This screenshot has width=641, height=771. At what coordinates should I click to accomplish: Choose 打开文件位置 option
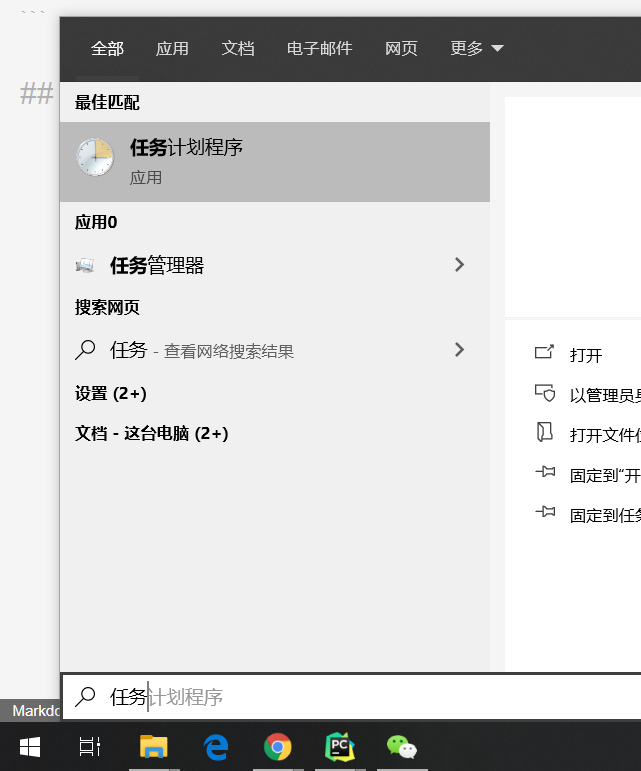click(x=605, y=435)
